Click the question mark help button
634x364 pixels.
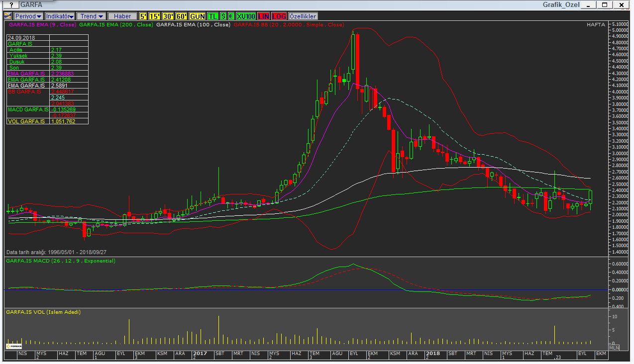coord(11,5)
